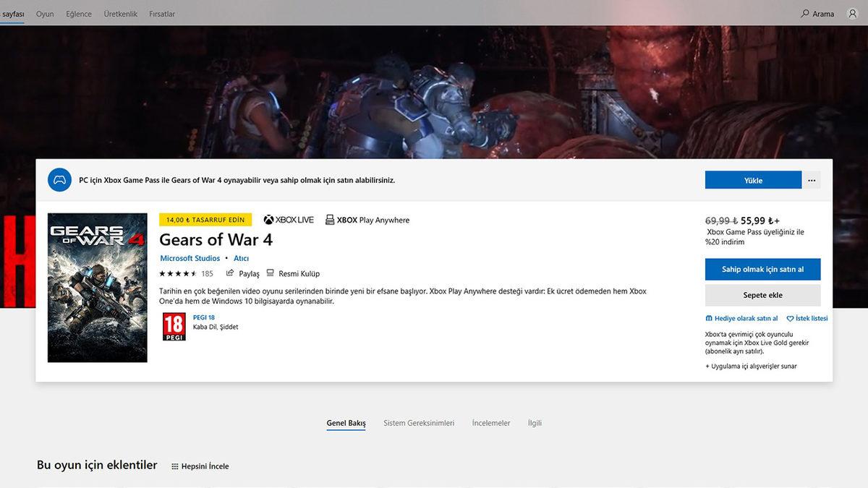Switch to the Sistem Gereksinimleri tab
This screenshot has width=868, height=488.
click(x=420, y=423)
